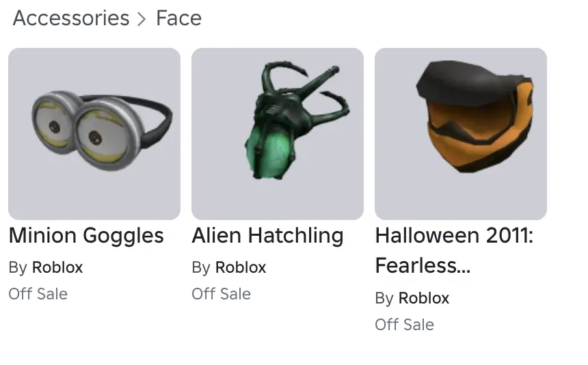Open the Minion Goggles item image
The width and height of the screenshot is (588, 365).
click(x=94, y=134)
